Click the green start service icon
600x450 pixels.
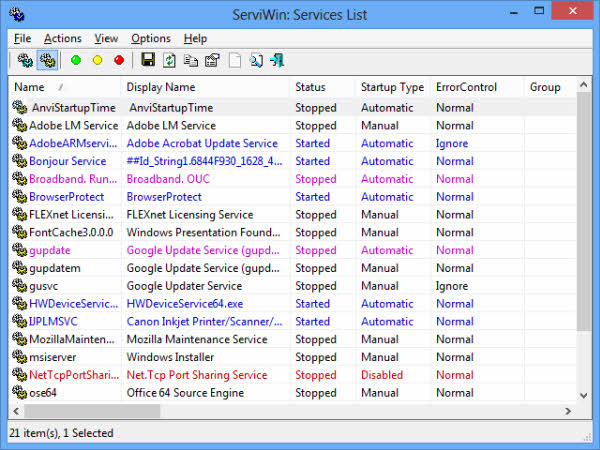(76, 61)
